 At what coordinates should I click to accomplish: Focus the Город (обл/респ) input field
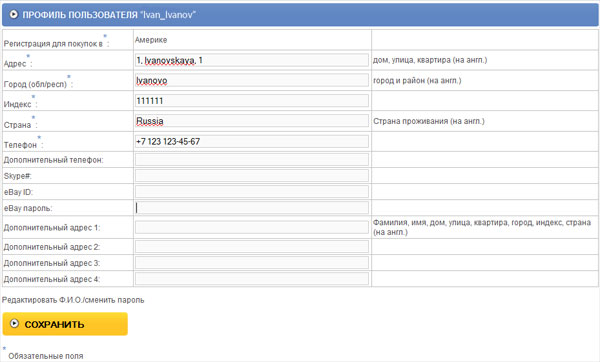[x=252, y=80]
